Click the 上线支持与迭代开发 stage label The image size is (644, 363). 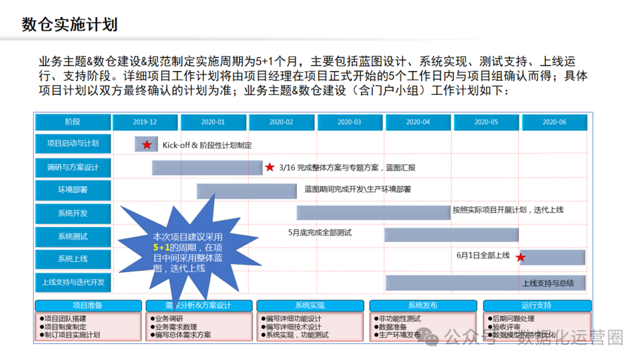coord(73,282)
